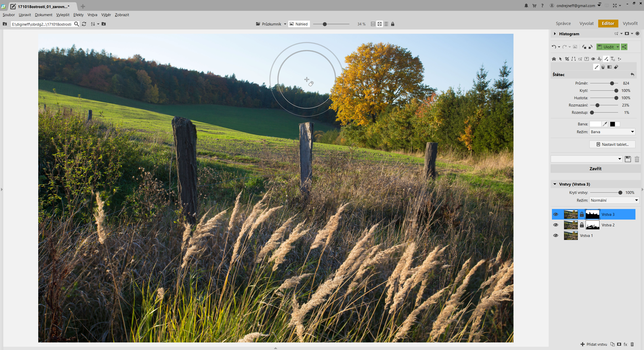The width and height of the screenshot is (644, 350).
Task: Delete the selected layer with trash icon
Action: point(632,344)
